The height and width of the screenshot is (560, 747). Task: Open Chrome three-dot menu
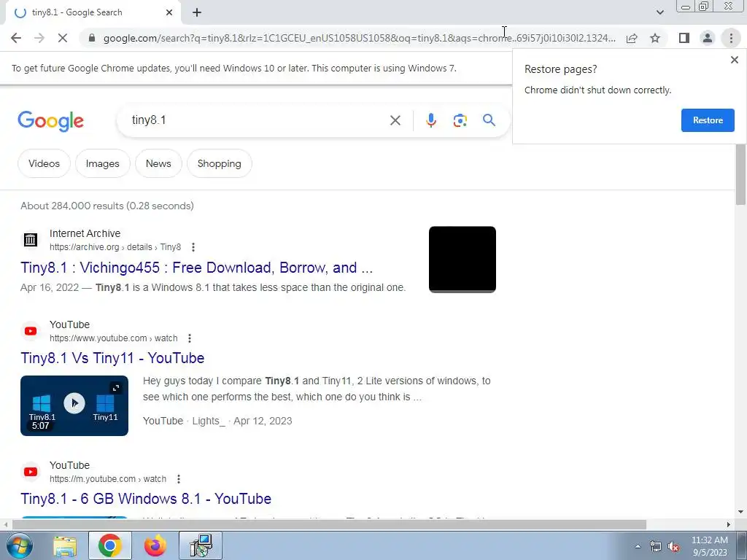coord(731,38)
